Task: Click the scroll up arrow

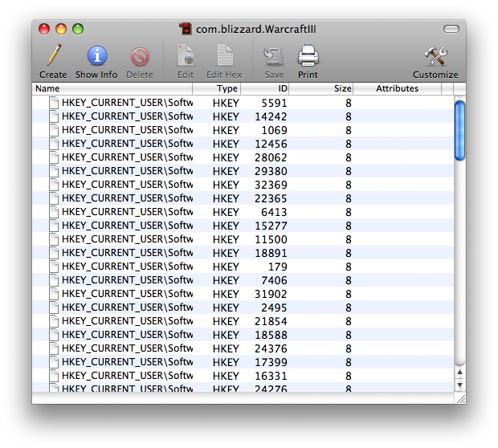Action: [x=459, y=372]
